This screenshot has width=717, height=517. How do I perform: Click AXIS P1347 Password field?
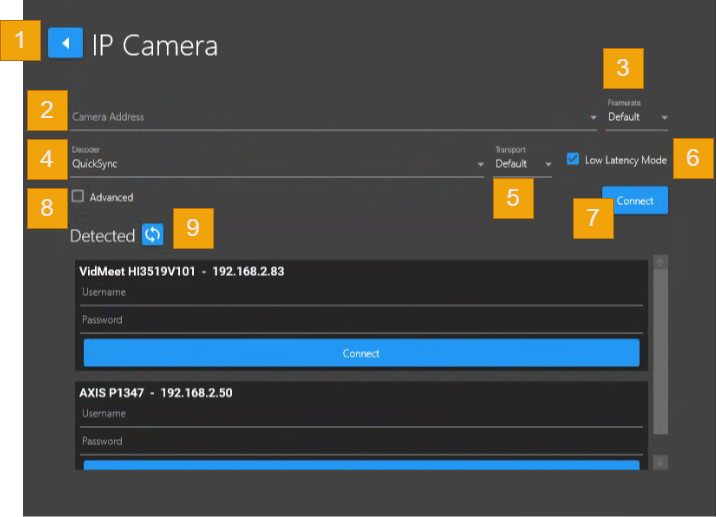click(x=361, y=442)
